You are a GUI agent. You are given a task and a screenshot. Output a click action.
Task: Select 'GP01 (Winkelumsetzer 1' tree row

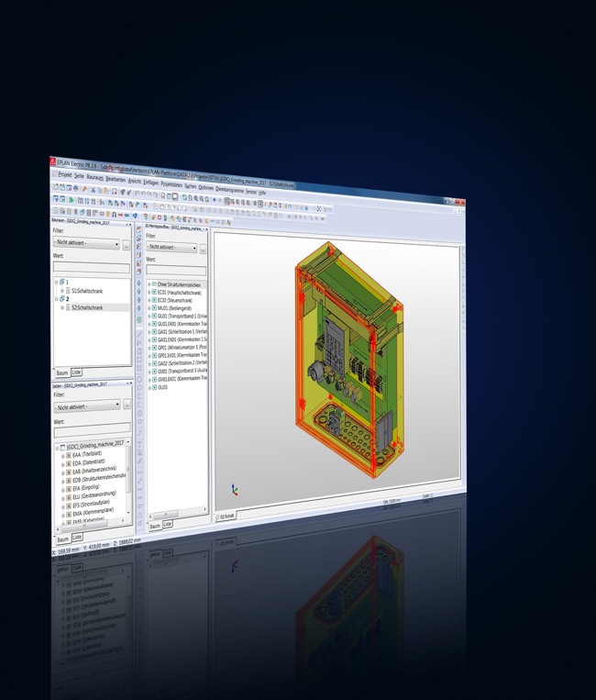pyautogui.click(x=178, y=348)
